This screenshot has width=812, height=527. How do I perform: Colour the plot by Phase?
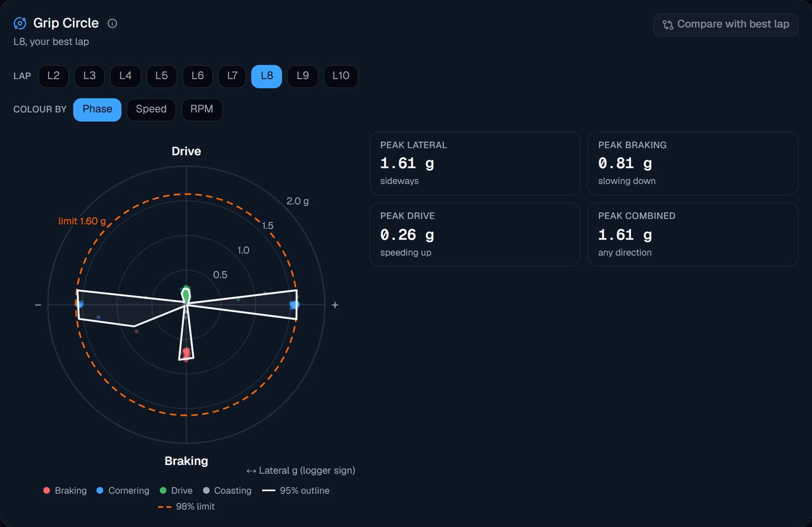pos(97,109)
